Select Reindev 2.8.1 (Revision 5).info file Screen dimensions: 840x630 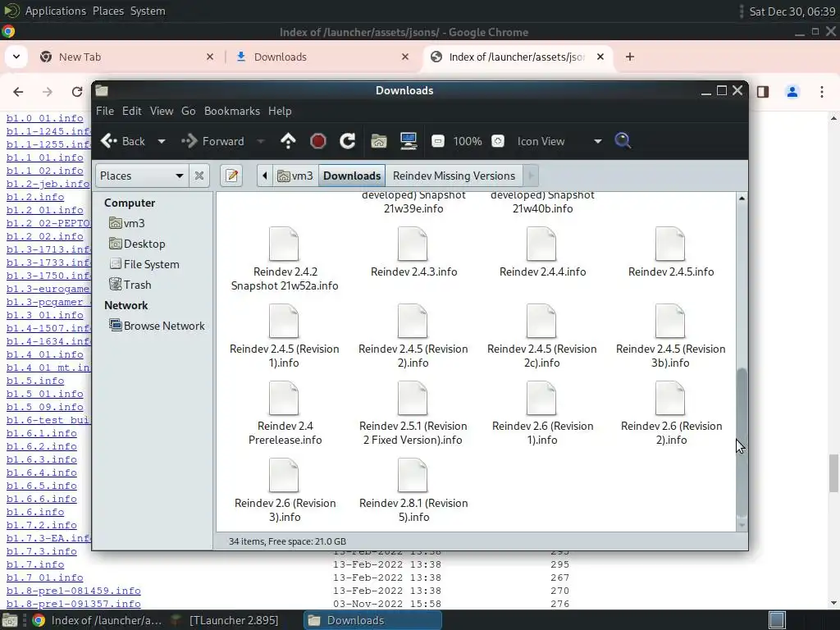(x=413, y=491)
